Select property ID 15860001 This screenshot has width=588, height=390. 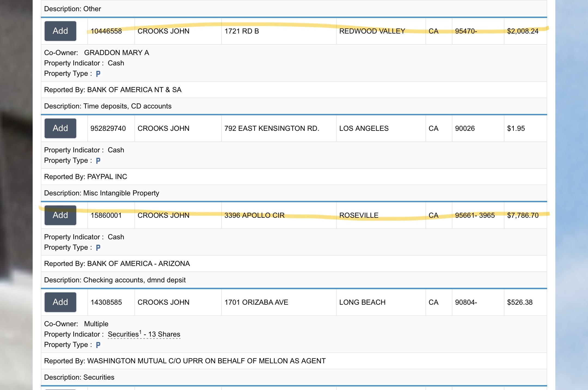point(106,216)
